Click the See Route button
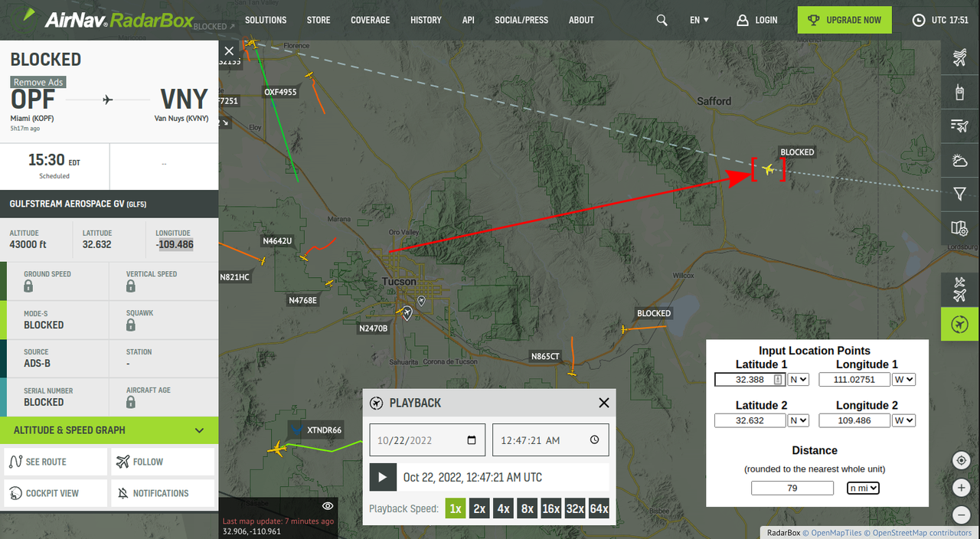This screenshot has width=980, height=539. pos(56,462)
